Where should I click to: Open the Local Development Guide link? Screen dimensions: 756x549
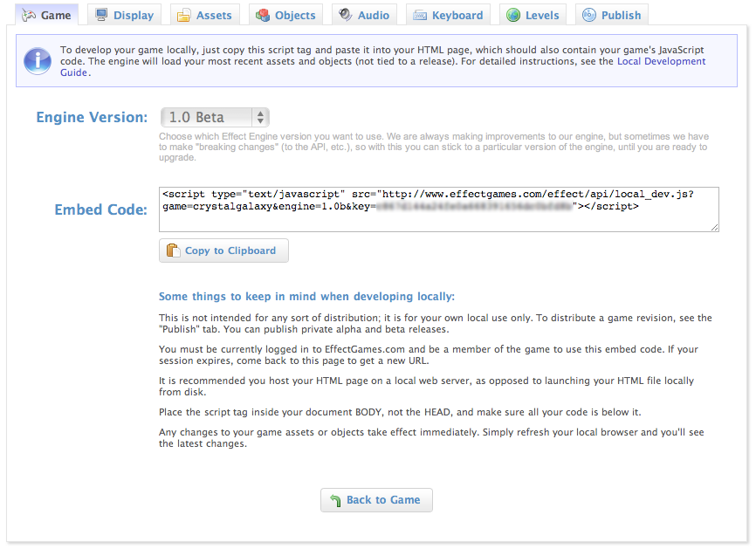pyautogui.click(x=661, y=61)
